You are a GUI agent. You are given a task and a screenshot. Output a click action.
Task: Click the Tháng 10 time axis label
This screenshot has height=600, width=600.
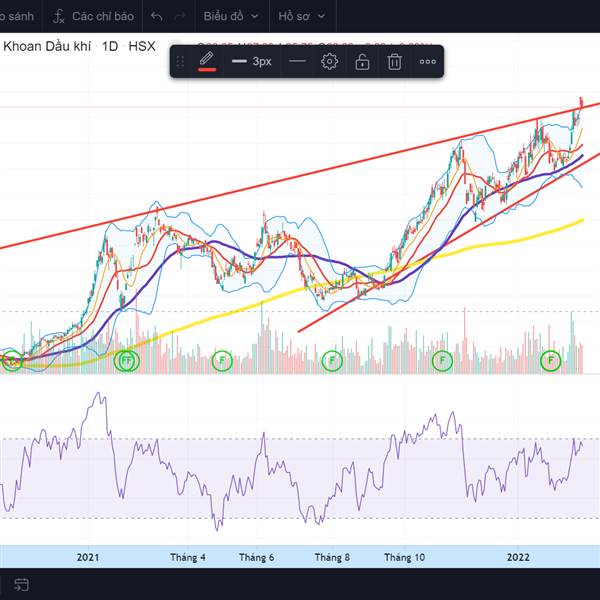[x=404, y=557]
